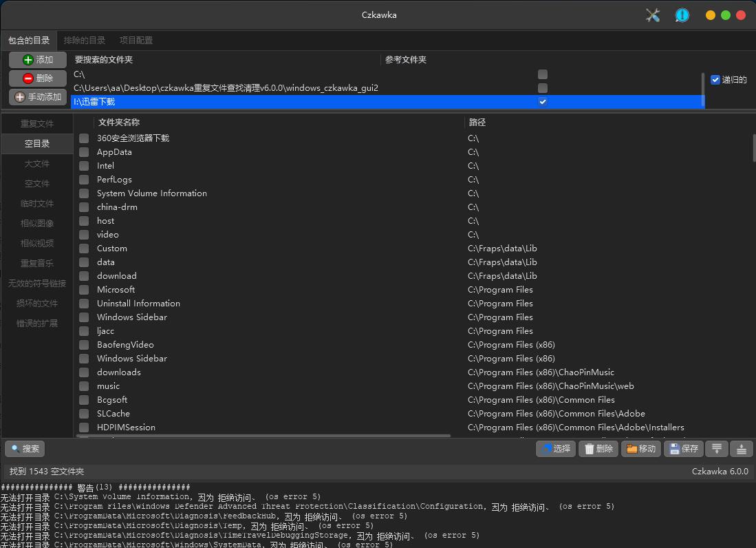Toggle the upper panel with up-arrow button
The height and width of the screenshot is (548, 756).
click(742, 449)
